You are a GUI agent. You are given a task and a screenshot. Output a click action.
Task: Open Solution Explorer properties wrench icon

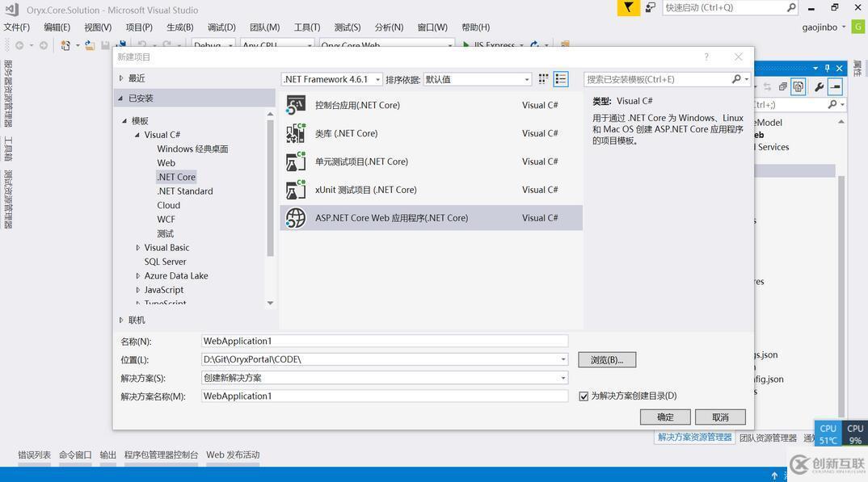[817, 87]
